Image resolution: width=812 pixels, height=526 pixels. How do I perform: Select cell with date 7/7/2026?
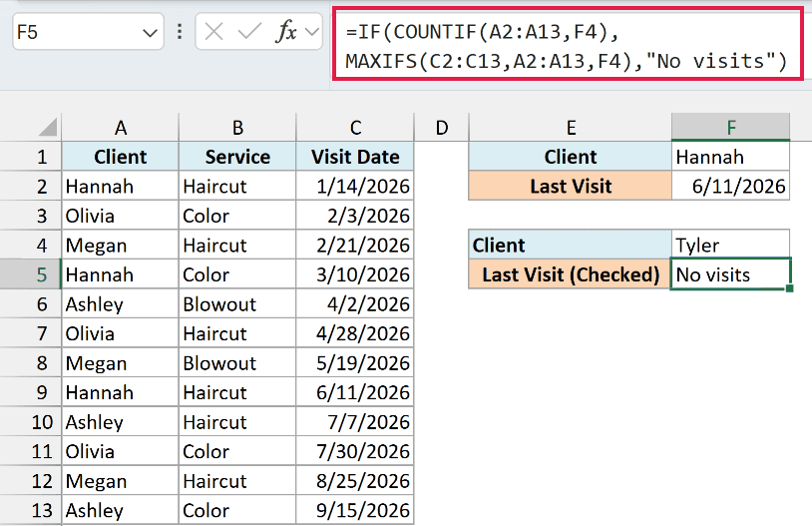355,422
